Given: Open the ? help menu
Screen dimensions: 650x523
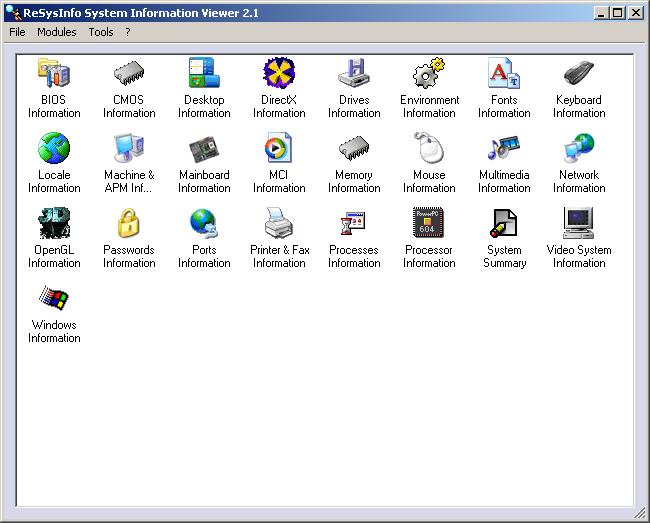Looking at the screenshot, I should [x=128, y=32].
